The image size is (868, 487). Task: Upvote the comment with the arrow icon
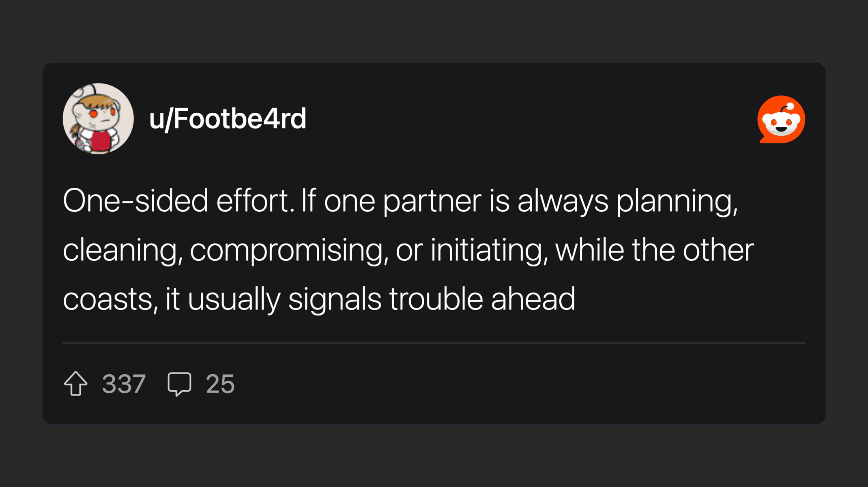[x=76, y=383]
